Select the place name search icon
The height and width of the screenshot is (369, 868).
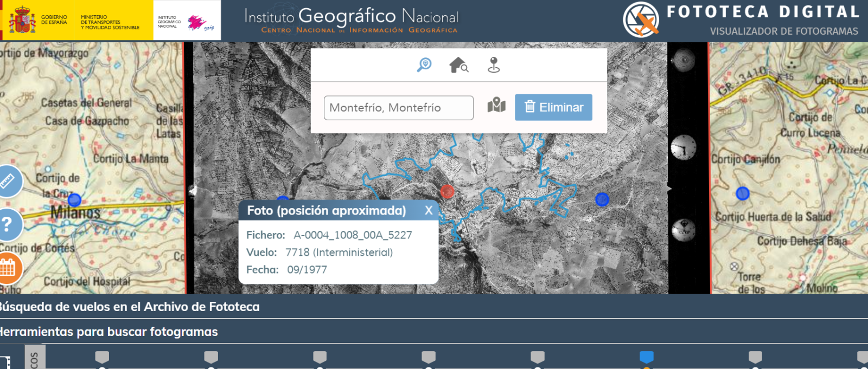coord(424,65)
